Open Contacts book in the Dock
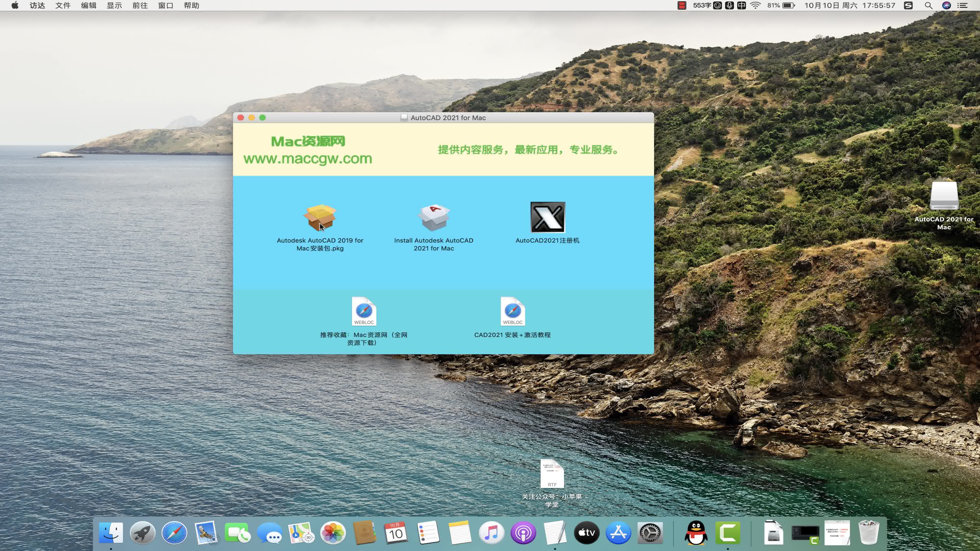Screen dimensions: 980x551 click(x=364, y=532)
